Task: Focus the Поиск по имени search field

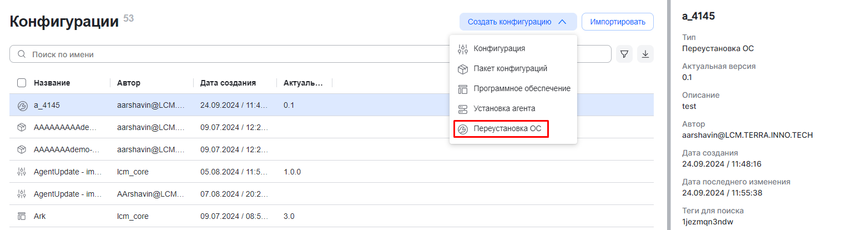Action: pyautogui.click(x=222, y=54)
